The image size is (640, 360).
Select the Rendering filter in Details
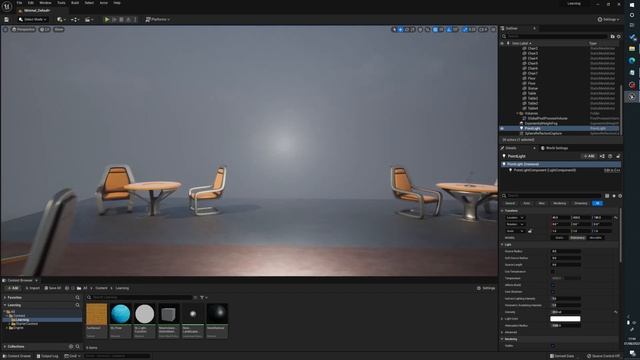[x=560, y=203]
